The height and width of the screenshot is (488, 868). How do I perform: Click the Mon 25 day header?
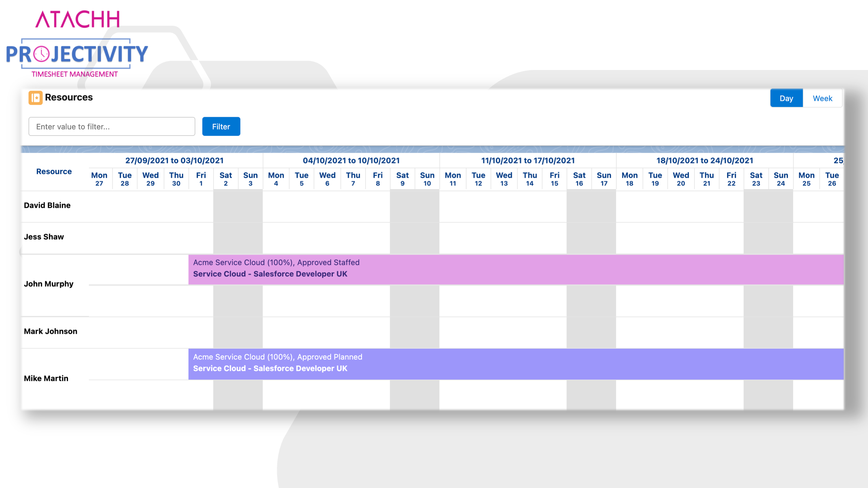[806, 179]
